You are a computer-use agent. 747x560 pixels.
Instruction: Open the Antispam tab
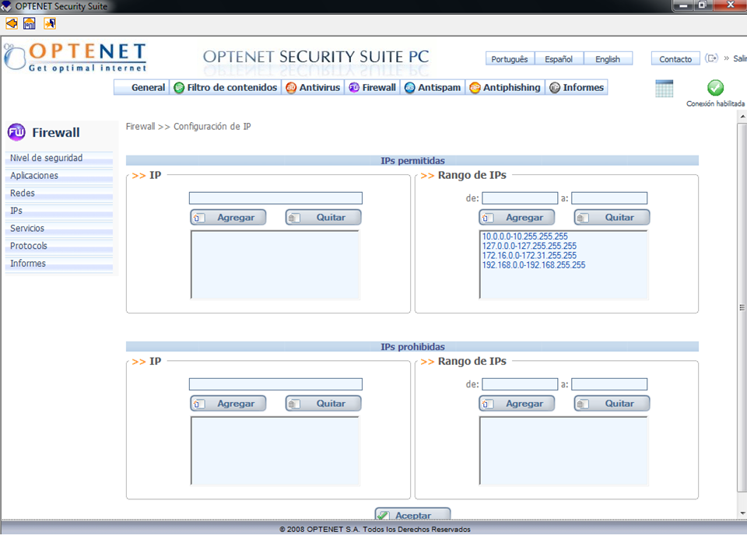[433, 88]
